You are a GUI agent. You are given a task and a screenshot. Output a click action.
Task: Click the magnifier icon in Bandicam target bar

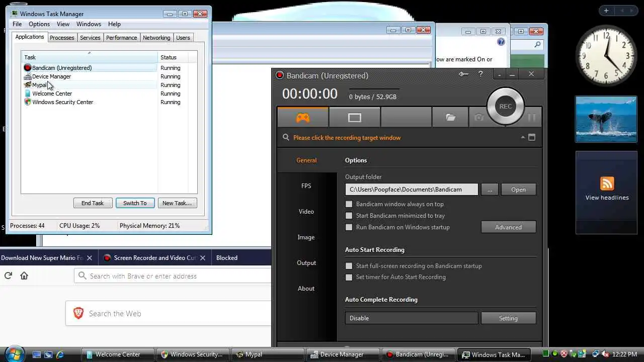[286, 137]
